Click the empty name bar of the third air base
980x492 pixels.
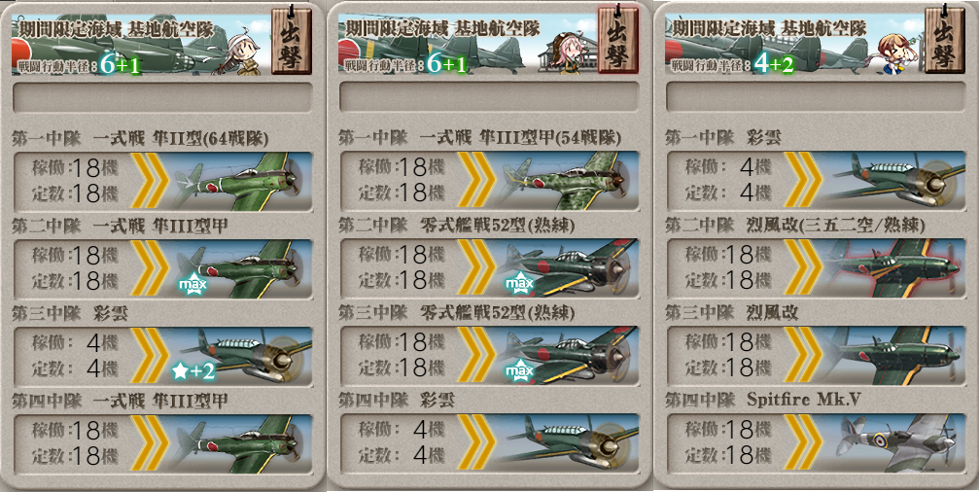point(816,97)
